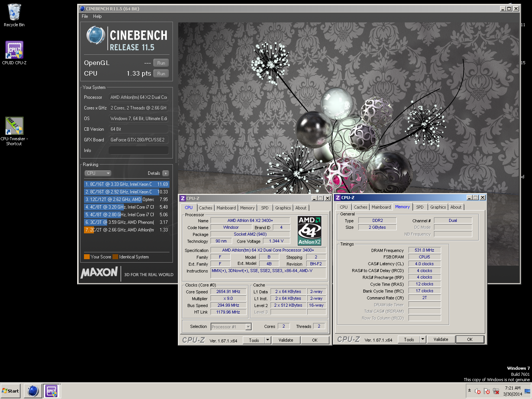532x399 pixels.
Task: Click the muted volume tray icon
Action: click(478, 391)
